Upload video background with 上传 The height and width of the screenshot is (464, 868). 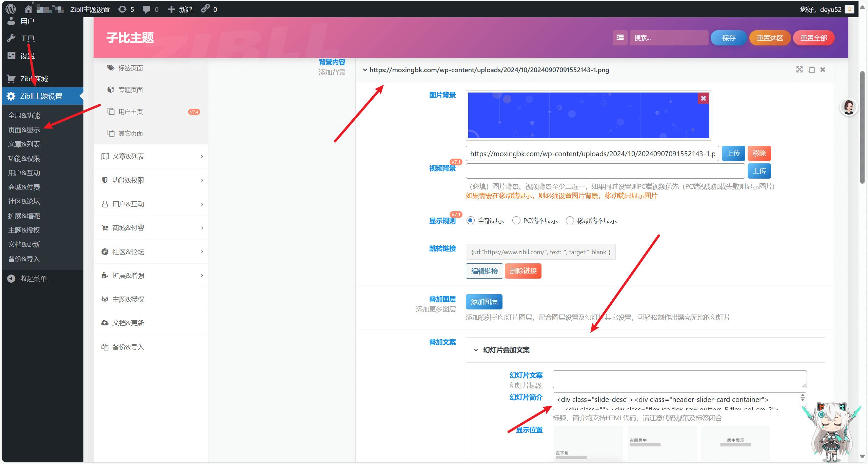[x=759, y=171]
